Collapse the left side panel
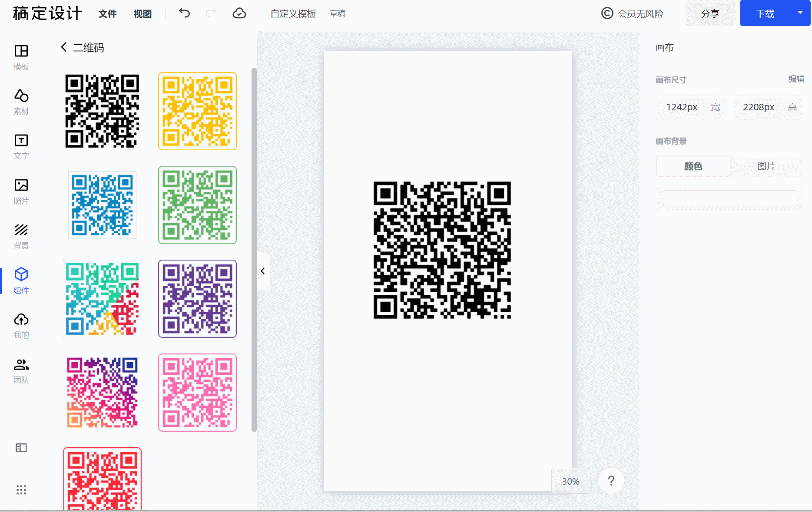Viewport: 812px width, 512px height. pos(263,271)
